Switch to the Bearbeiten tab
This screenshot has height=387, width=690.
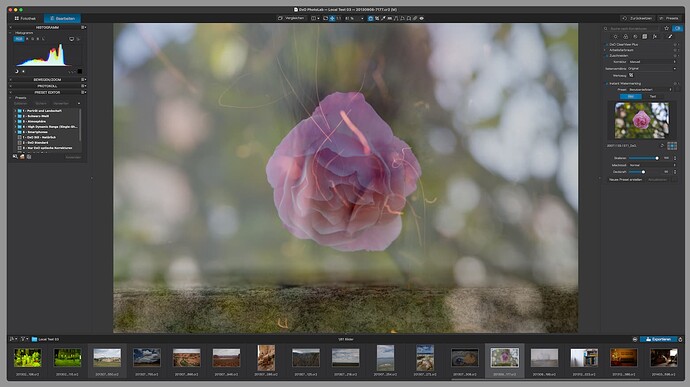click(62, 18)
